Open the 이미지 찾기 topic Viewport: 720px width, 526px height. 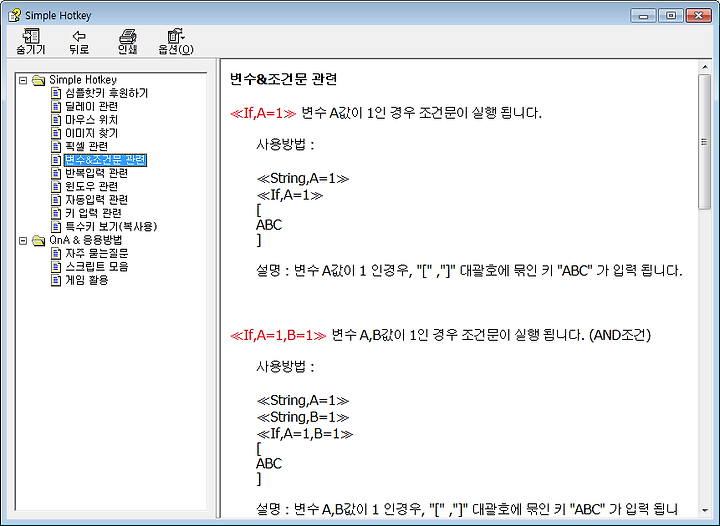pos(91,133)
